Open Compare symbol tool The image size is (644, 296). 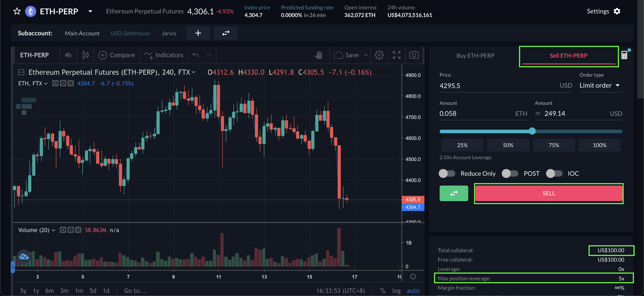[x=117, y=55]
